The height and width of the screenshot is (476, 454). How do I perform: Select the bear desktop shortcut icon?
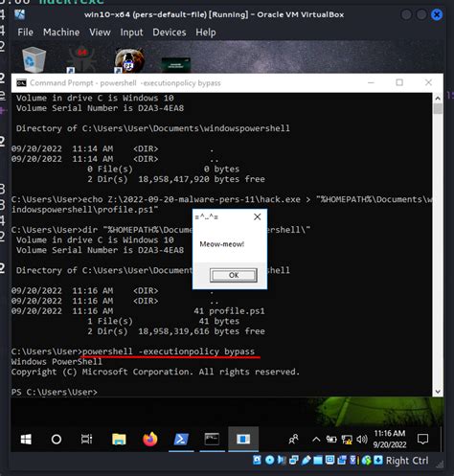click(129, 60)
